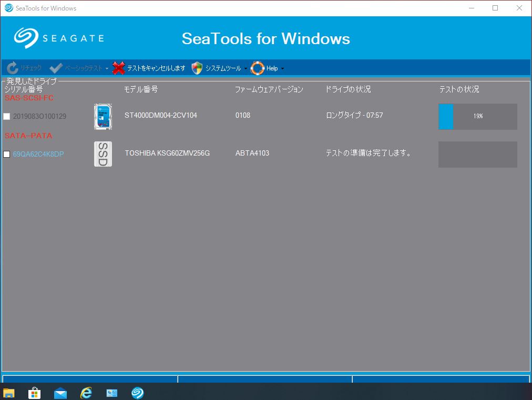Click the ベーシックテスト menu label

(x=84, y=68)
